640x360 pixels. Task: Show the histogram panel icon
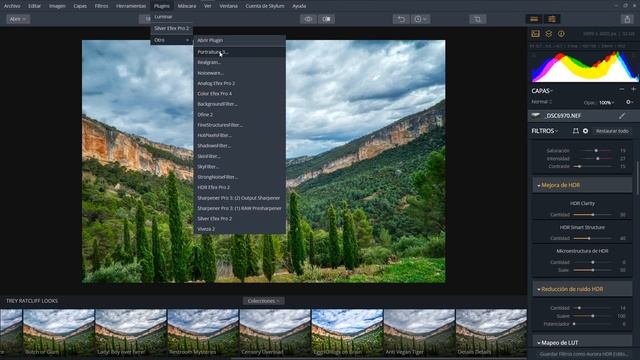point(536,34)
